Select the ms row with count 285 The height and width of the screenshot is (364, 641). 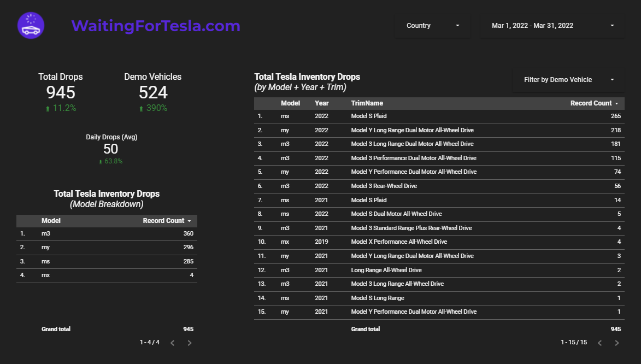tap(107, 261)
